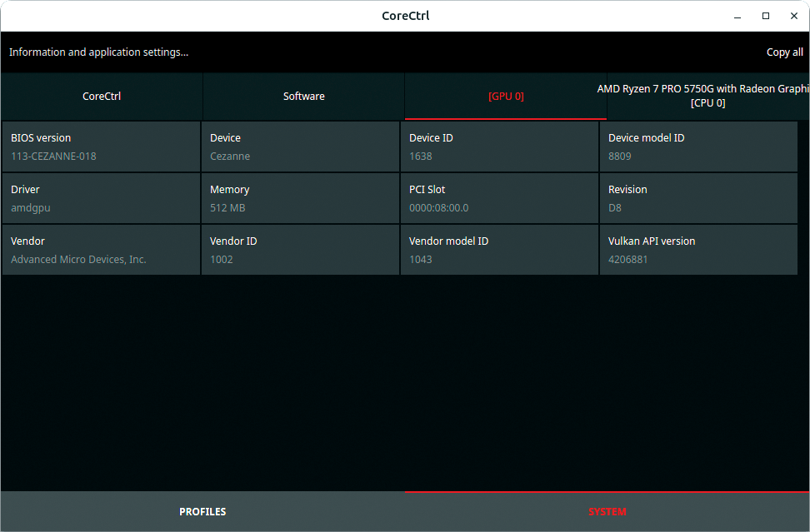Click the Revision value D8
810x532 pixels.
[615, 208]
